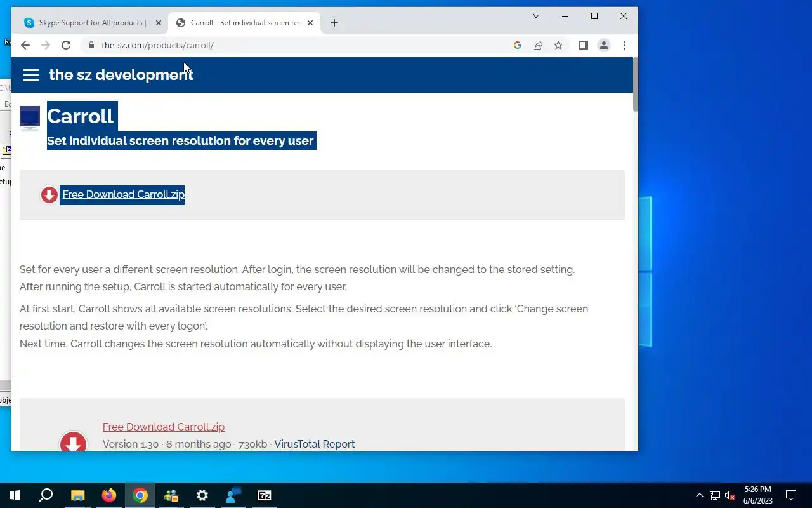812x508 pixels.
Task: Expand the tab search chevron
Action: [x=536, y=16]
